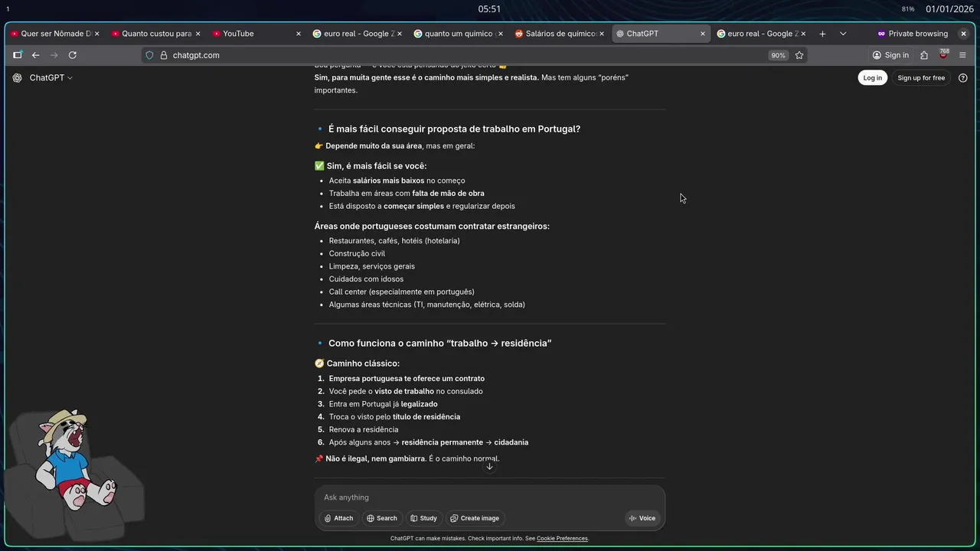
Task: Click the Attach button
Action: point(338,518)
